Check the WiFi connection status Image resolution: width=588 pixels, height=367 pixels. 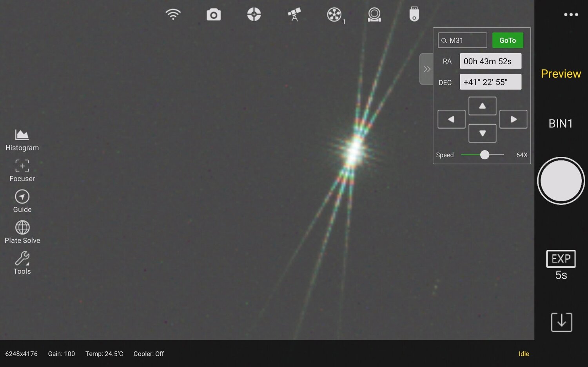(x=173, y=14)
